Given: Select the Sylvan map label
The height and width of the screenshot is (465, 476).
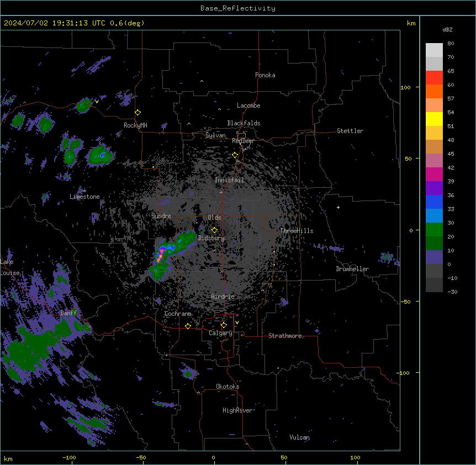Looking at the screenshot, I should 215,135.
